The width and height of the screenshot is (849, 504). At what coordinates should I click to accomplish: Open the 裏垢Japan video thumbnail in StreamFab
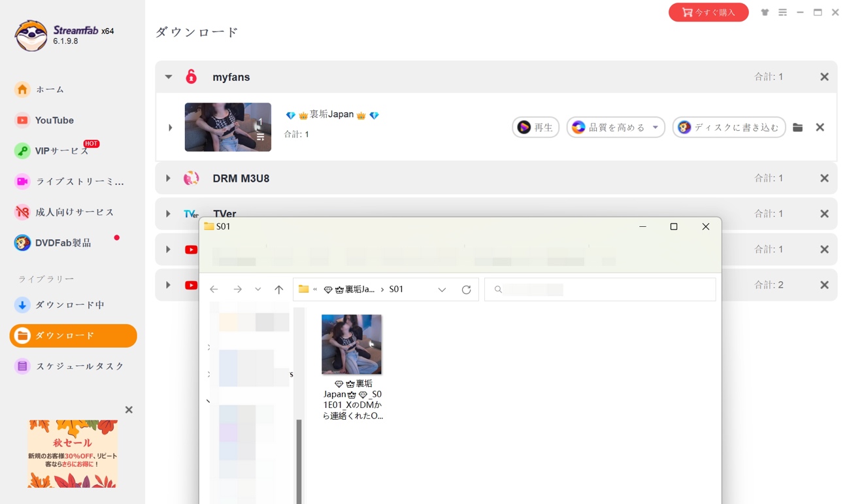click(228, 127)
